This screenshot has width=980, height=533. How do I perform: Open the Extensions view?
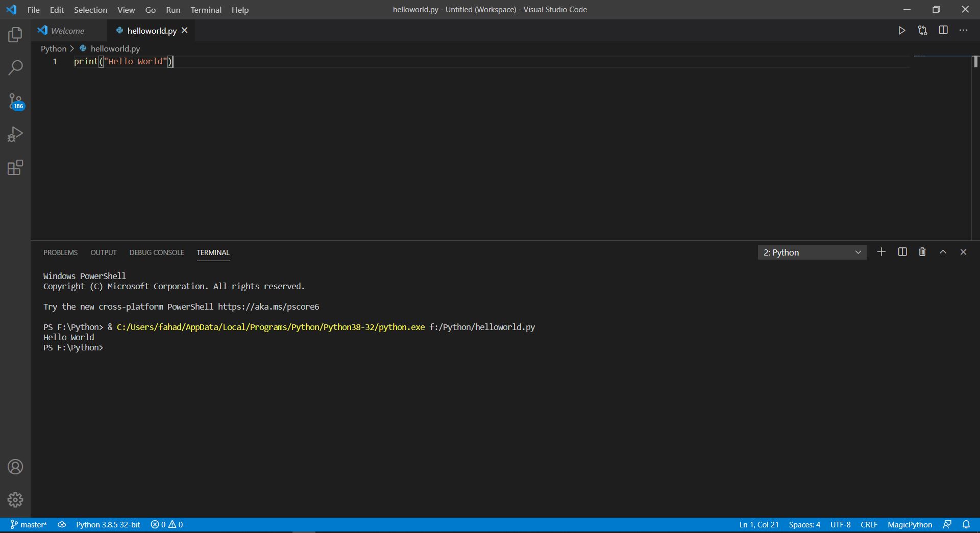(15, 167)
